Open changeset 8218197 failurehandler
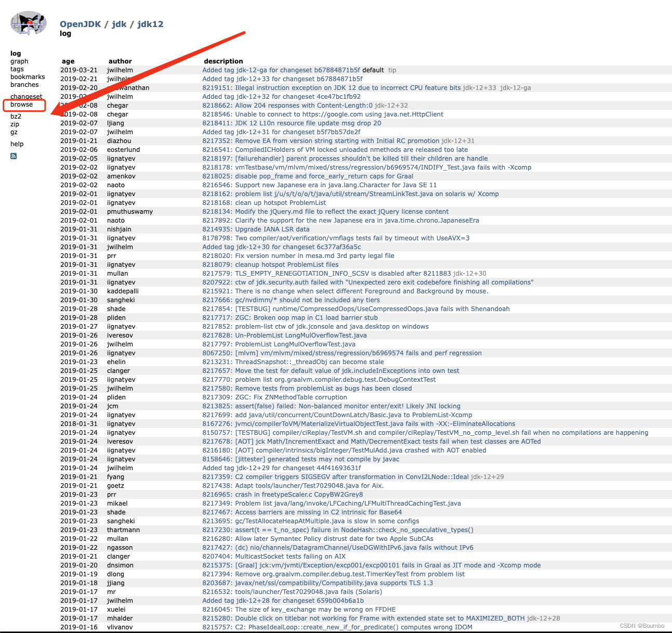Viewport: 672px width, 633px height. [345, 159]
